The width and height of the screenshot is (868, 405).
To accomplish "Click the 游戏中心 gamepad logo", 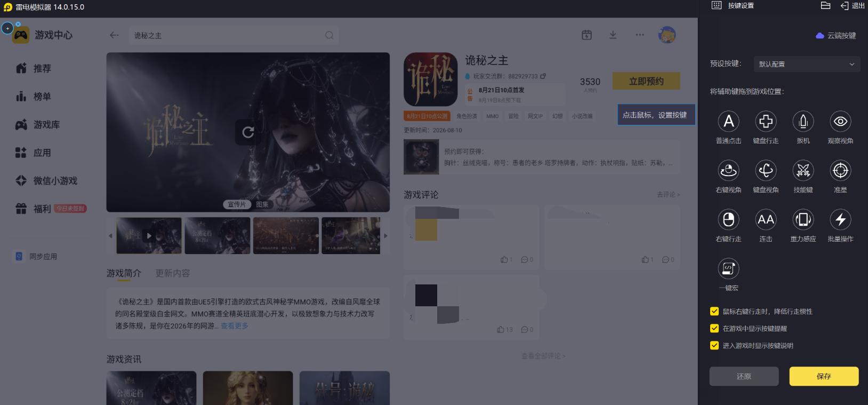I will click(x=21, y=35).
